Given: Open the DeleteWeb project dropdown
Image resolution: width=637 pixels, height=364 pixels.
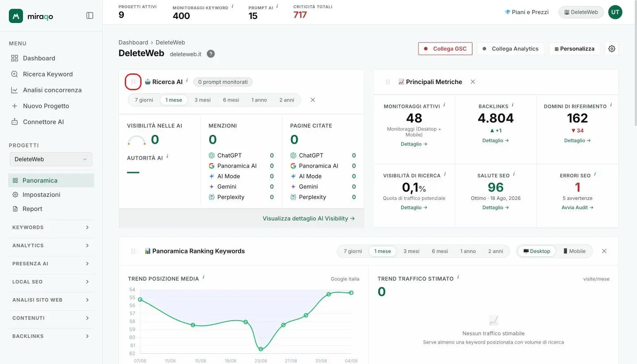Looking at the screenshot, I should [51, 159].
